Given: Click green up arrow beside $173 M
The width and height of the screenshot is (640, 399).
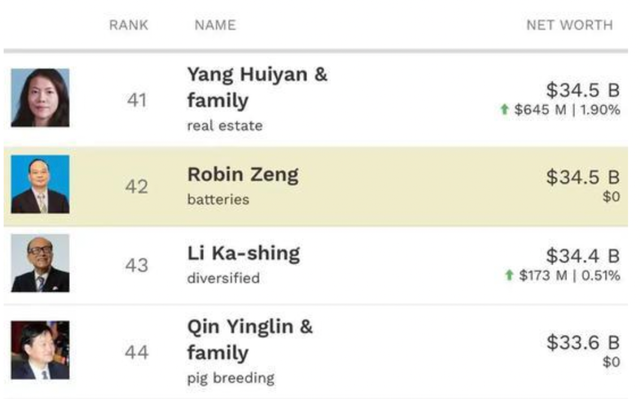Looking at the screenshot, I should tap(509, 275).
